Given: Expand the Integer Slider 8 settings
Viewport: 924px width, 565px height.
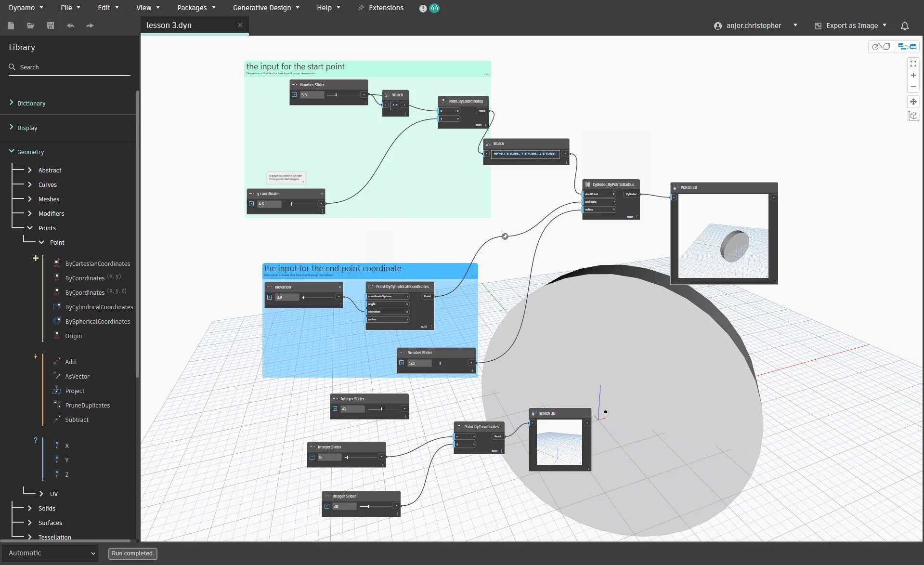Looking at the screenshot, I should click(x=312, y=457).
